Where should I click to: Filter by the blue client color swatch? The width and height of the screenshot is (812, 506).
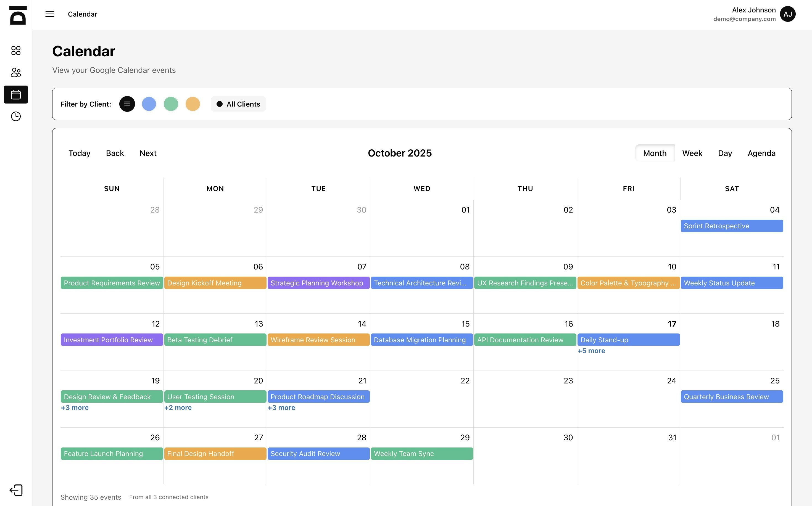149,104
